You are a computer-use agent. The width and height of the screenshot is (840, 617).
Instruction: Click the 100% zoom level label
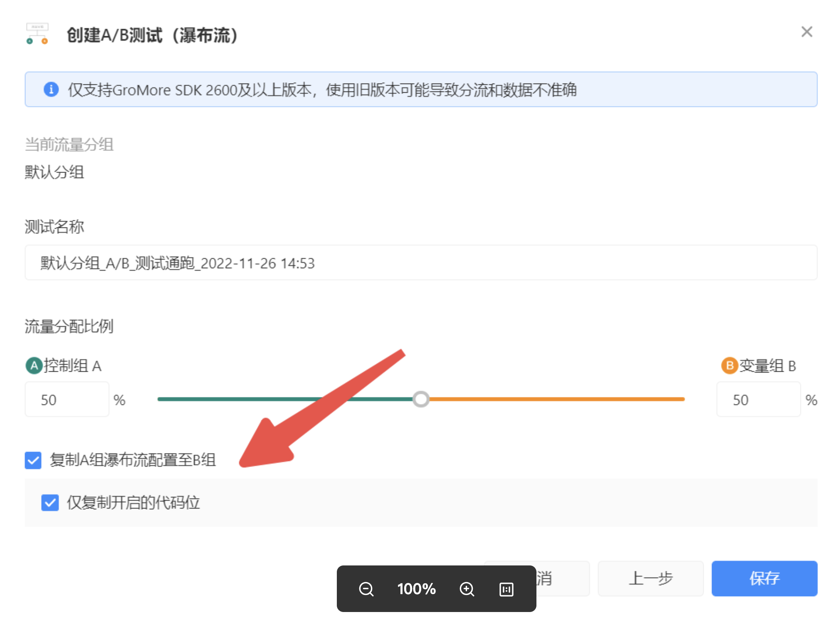(416, 589)
